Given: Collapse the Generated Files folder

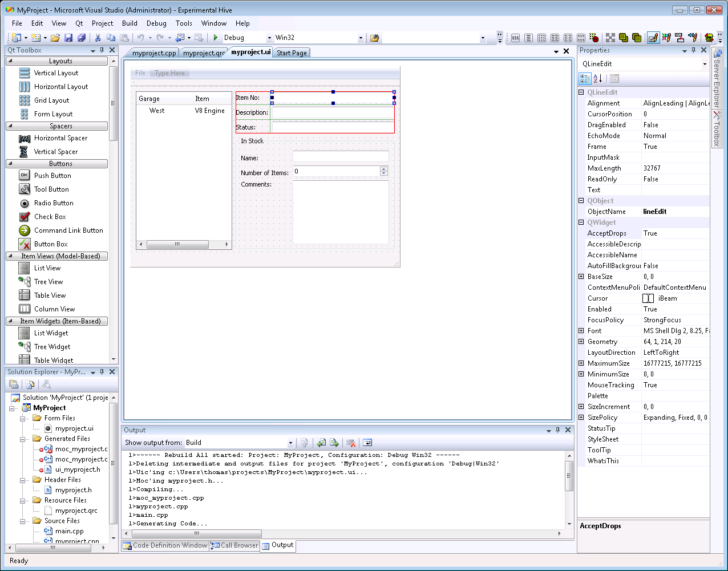Looking at the screenshot, I should point(23,439).
